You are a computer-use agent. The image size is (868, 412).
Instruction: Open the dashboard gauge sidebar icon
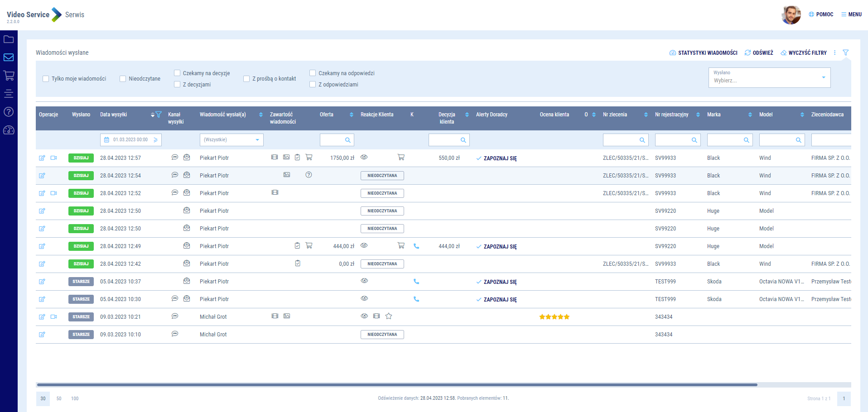9,130
